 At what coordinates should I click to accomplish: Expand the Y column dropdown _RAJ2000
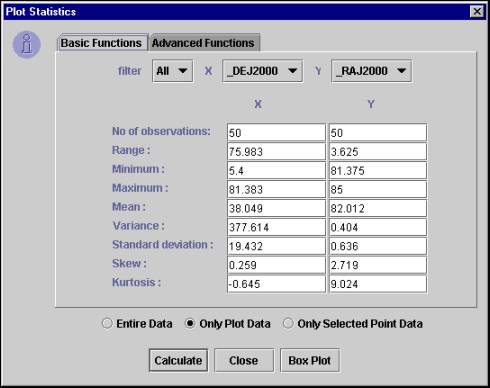pos(371,71)
